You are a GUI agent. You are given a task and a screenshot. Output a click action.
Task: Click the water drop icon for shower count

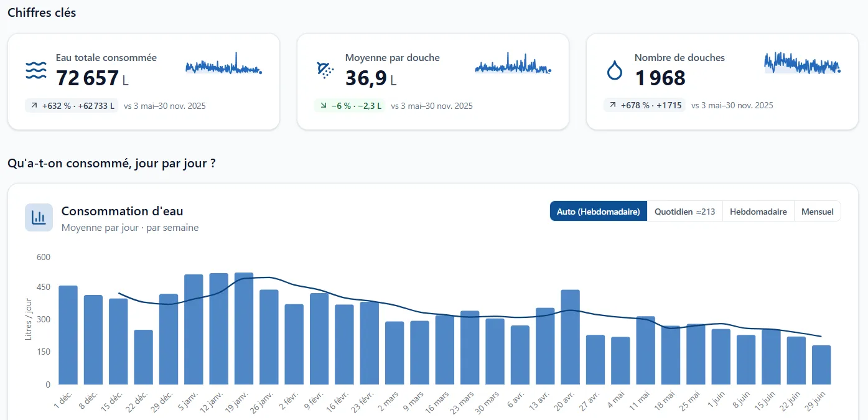coord(615,70)
